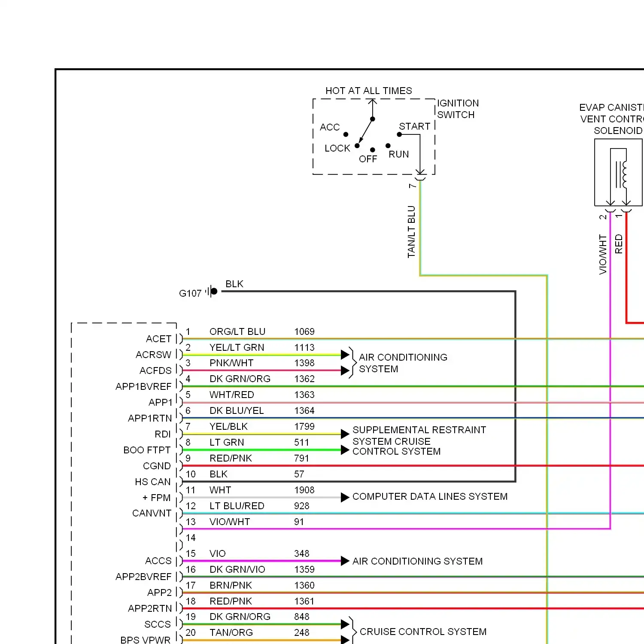This screenshot has height=644, width=644.
Task: Click the LOCK switch position label
Action: click(337, 148)
